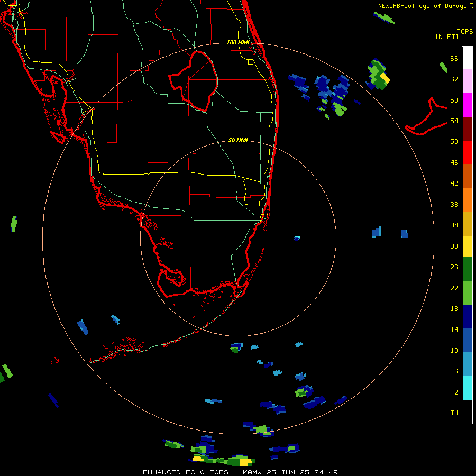Click the '10' legend scale value

click(x=454, y=350)
